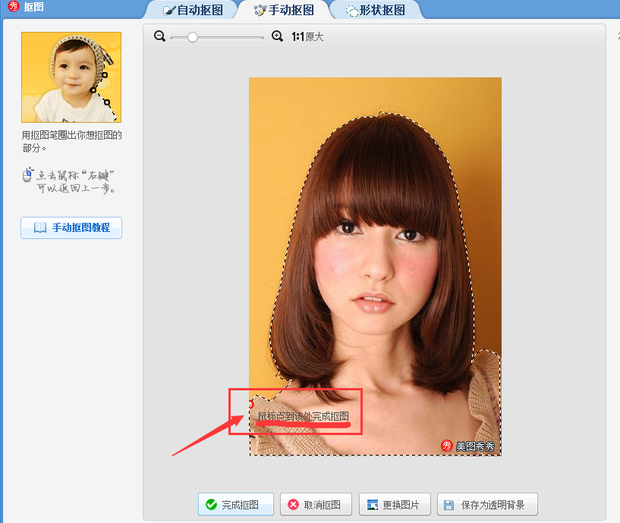The height and width of the screenshot is (523, 620).
Task: Open the 手动抠图教程 tutorial button
Action: coord(71,228)
